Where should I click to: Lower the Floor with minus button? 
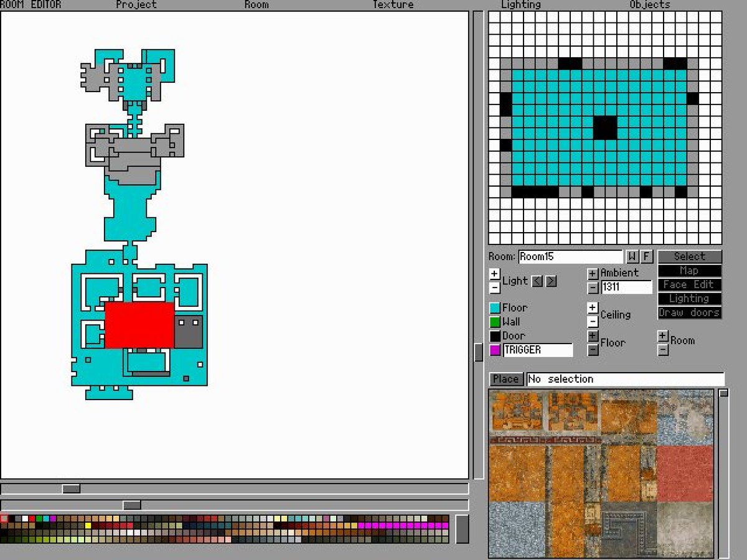click(x=593, y=350)
